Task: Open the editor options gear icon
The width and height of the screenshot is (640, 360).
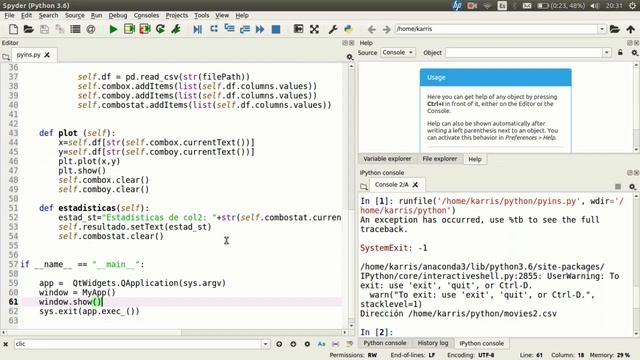Action: (350, 57)
